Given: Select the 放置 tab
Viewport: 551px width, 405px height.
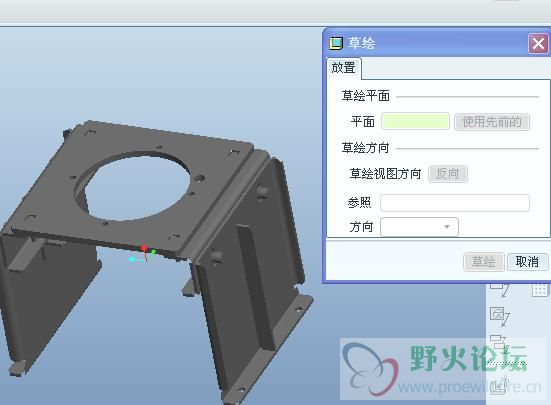Looking at the screenshot, I should [343, 67].
